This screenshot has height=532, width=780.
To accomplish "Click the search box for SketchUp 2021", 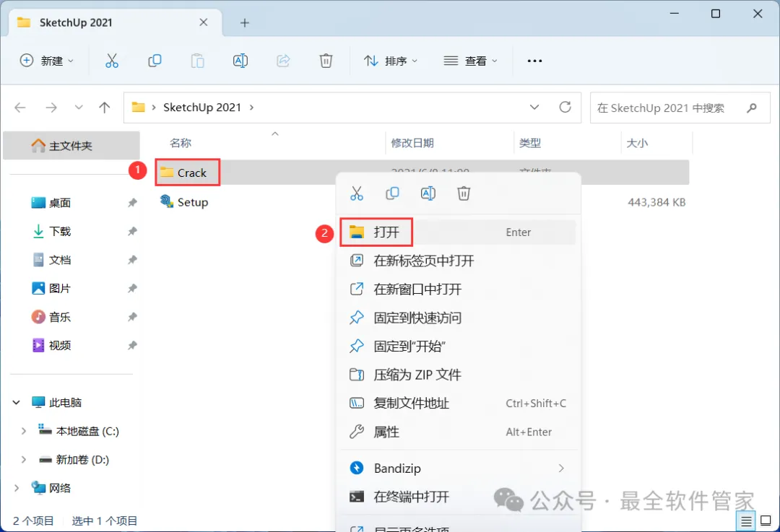I will click(680, 108).
